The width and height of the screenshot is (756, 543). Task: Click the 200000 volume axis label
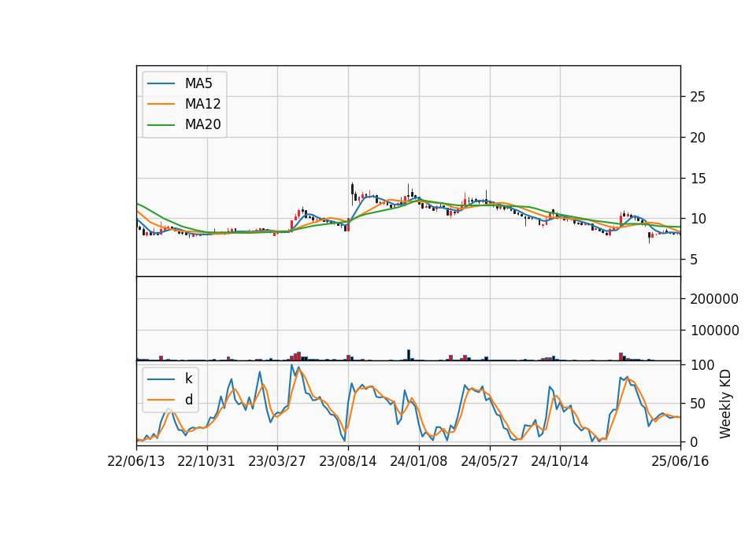pyautogui.click(x=714, y=299)
